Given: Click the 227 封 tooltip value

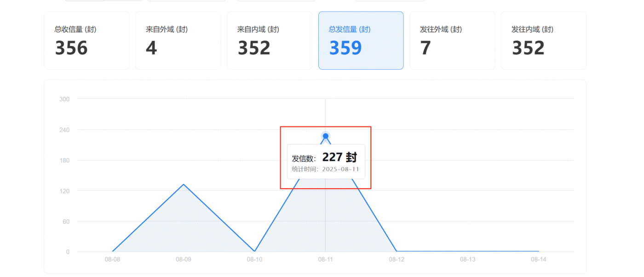Looking at the screenshot, I should coord(339,158).
